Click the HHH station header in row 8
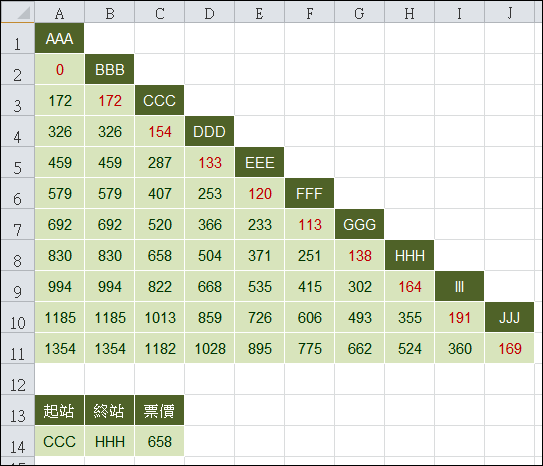 click(x=409, y=255)
